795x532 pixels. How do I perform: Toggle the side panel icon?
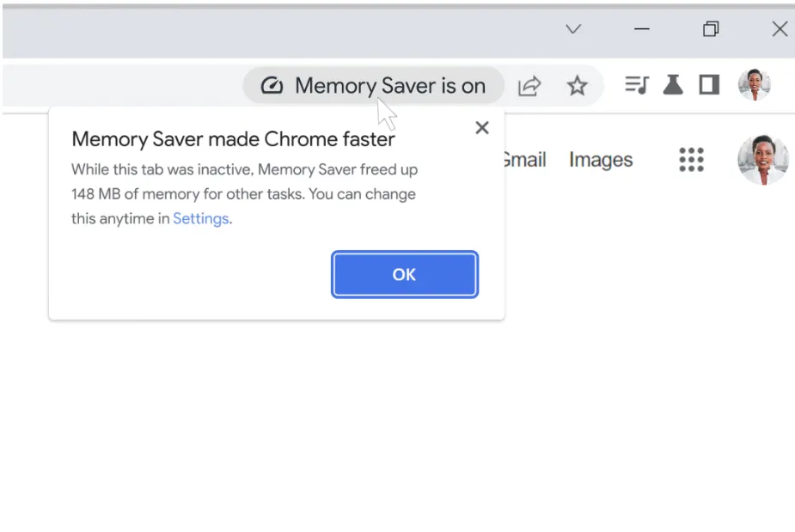pos(709,85)
